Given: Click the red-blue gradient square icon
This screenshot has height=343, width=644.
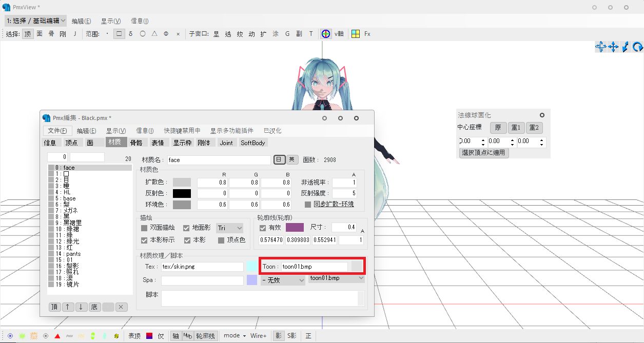Looking at the screenshot, I should click(149, 336).
